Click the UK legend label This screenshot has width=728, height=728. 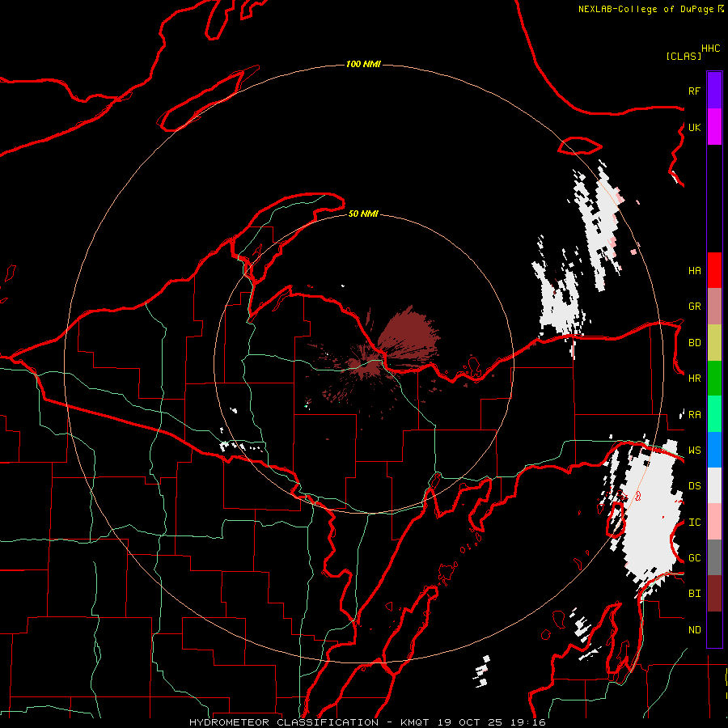point(694,127)
